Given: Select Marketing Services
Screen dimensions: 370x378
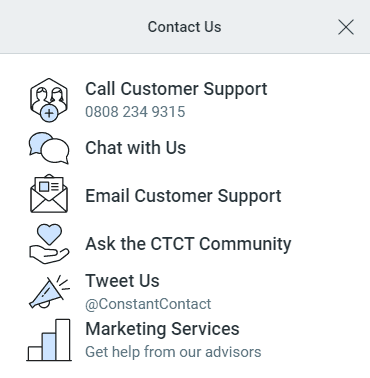Looking at the screenshot, I should 162,329.
